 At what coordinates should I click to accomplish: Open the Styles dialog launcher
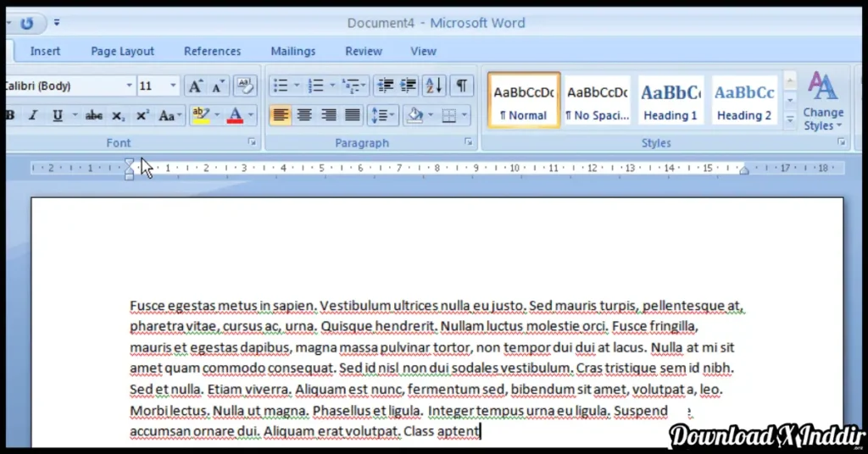[x=842, y=142]
